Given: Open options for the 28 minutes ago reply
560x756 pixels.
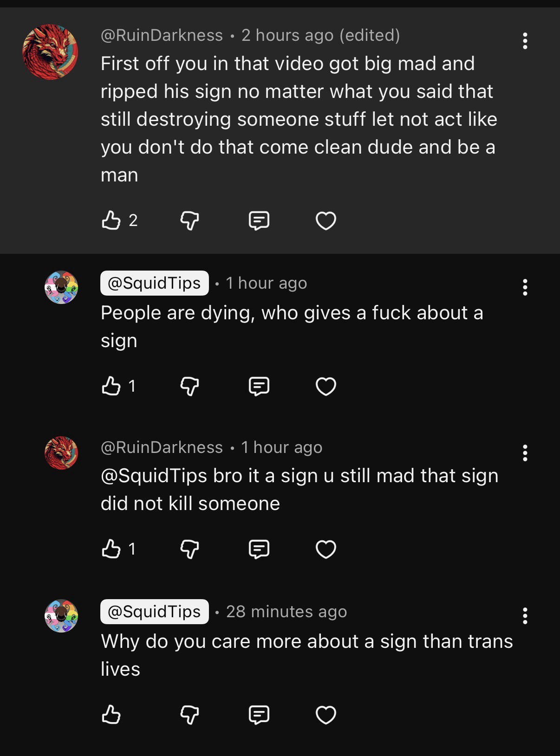Looking at the screenshot, I should click(525, 616).
